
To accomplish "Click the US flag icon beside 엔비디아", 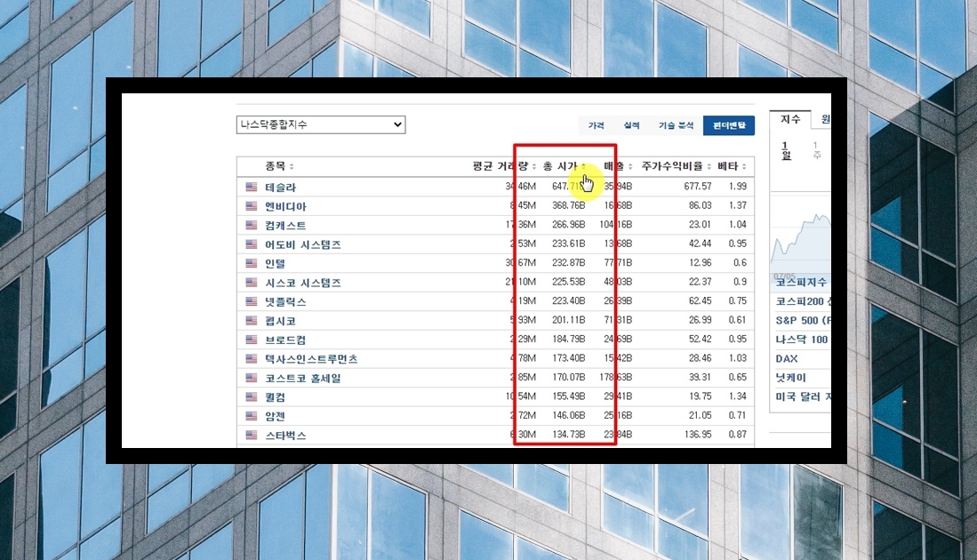I will click(251, 205).
